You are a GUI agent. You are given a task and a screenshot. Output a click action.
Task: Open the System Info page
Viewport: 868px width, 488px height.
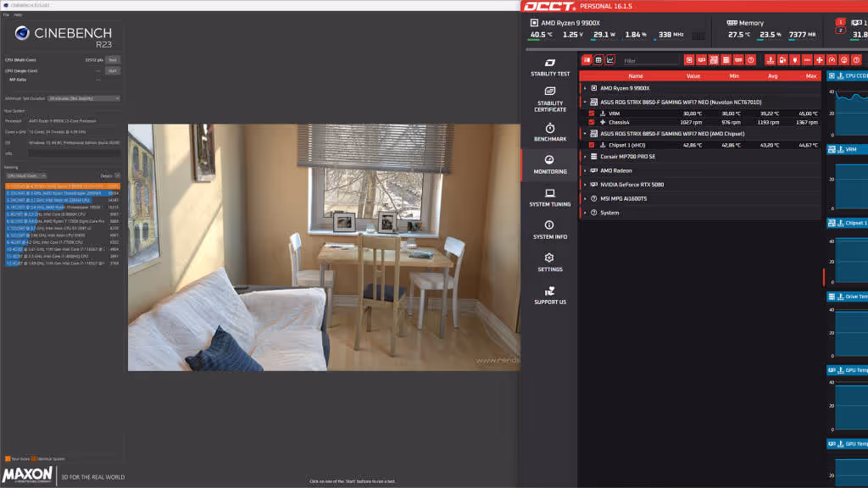[x=549, y=230]
